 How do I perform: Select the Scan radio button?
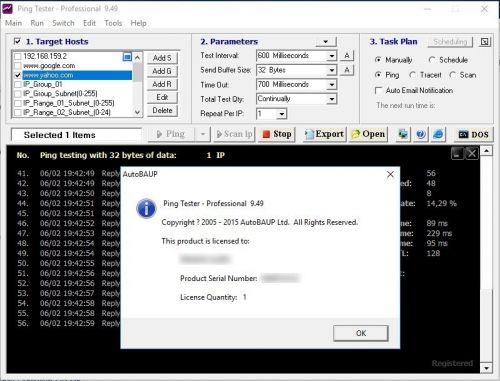452,75
